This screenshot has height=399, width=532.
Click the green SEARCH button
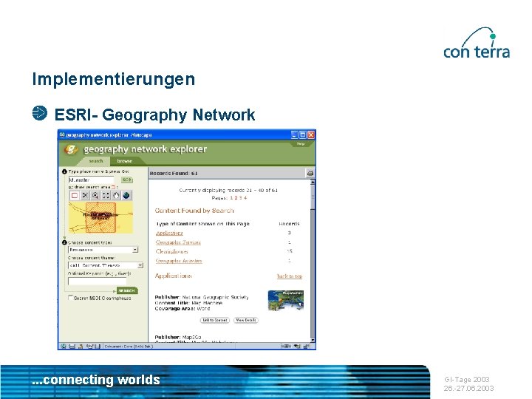(127, 291)
